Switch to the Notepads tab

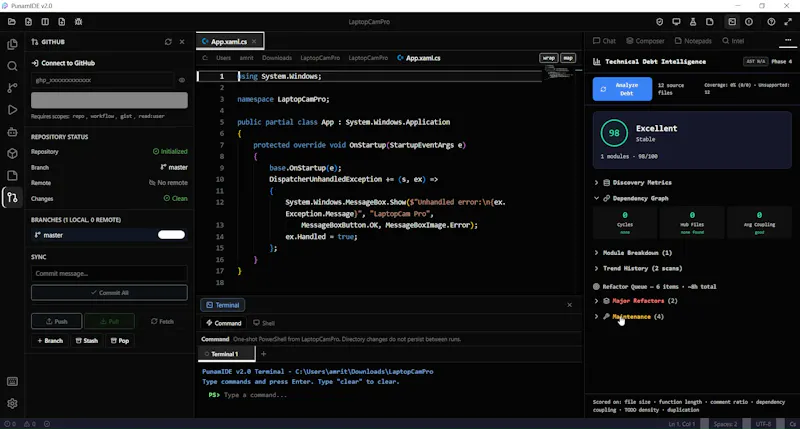[693, 41]
